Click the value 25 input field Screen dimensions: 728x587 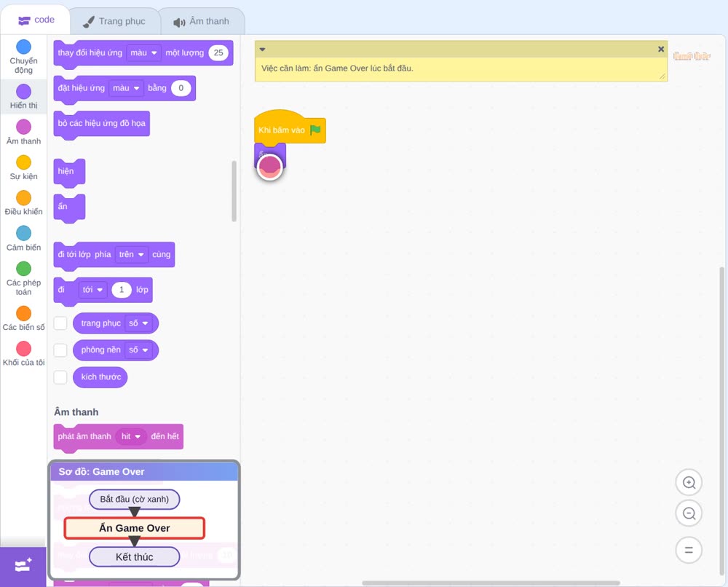[218, 53]
